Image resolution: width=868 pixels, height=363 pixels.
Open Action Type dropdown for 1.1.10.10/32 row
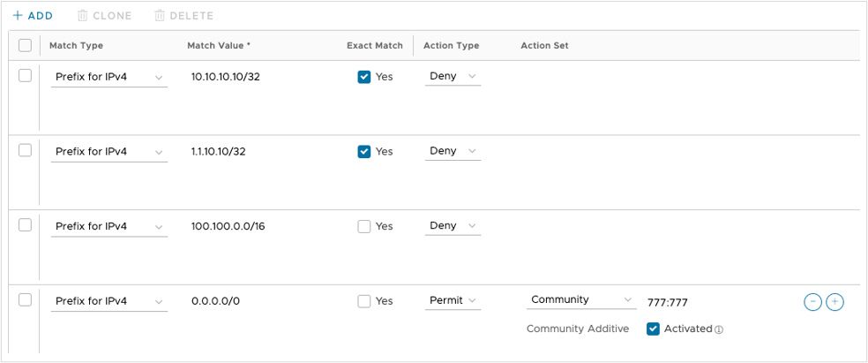[x=453, y=151]
